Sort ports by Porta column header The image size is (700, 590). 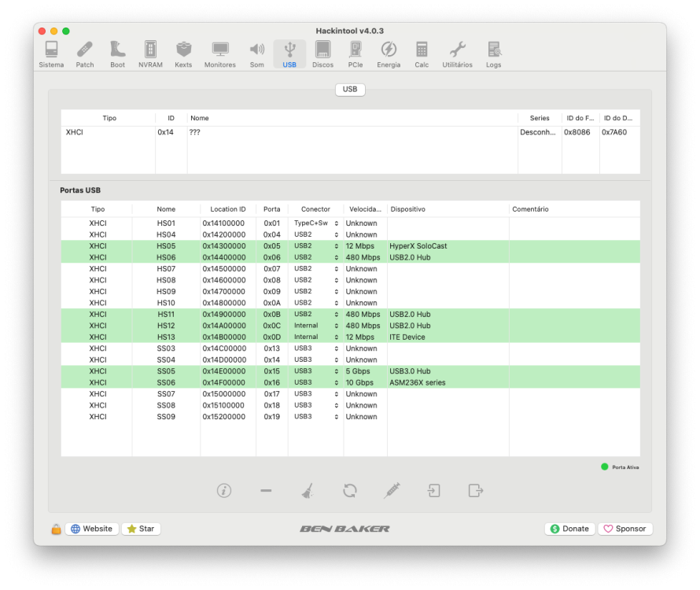click(x=271, y=209)
